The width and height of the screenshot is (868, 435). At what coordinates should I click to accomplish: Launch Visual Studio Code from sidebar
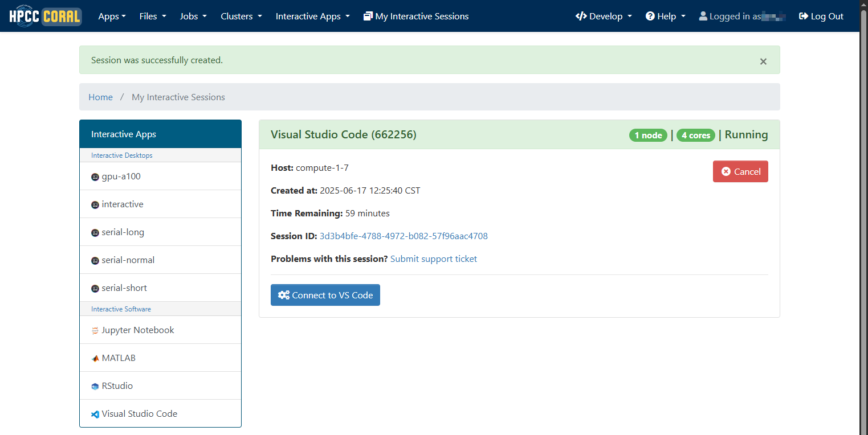click(x=160, y=414)
